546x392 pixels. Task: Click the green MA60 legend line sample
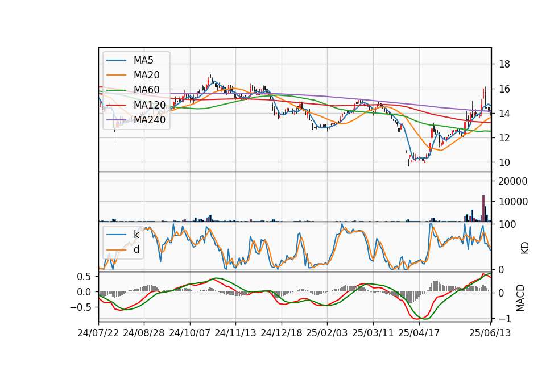click(x=116, y=90)
